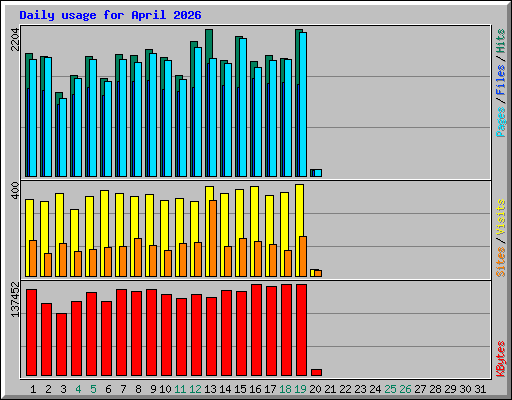Click the day 13 orange sites bar

pyautogui.click(x=213, y=238)
